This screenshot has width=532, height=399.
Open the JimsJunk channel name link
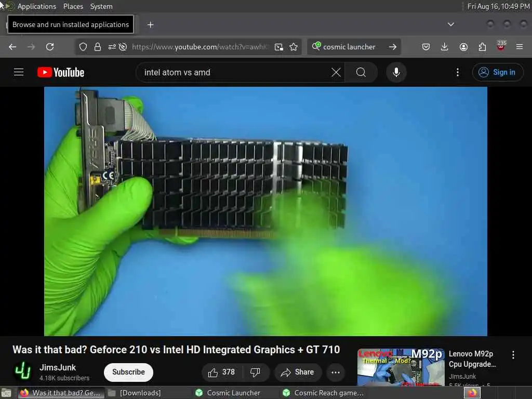(x=58, y=367)
